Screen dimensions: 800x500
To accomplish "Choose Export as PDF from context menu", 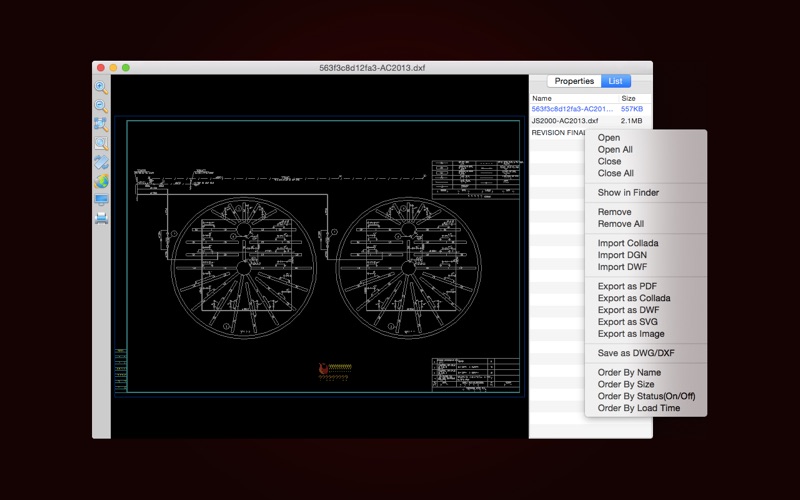I will coord(627,286).
